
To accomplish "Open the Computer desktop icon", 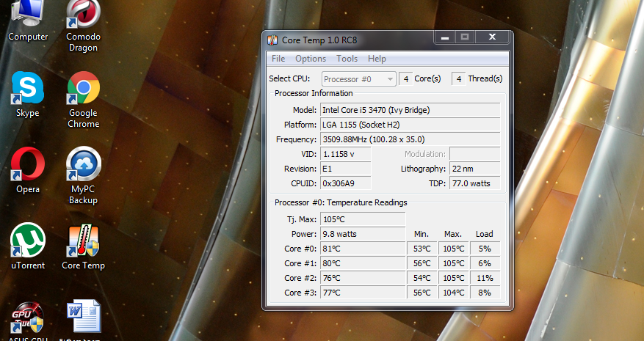I will [27, 13].
